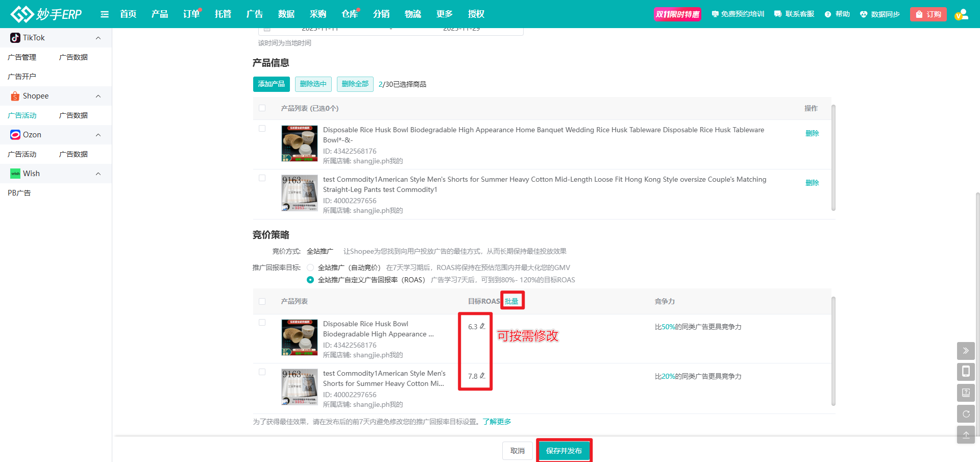This screenshot has width=980, height=462.
Task: Select the 全站推广（自动竞价）radio option
Action: click(310, 268)
